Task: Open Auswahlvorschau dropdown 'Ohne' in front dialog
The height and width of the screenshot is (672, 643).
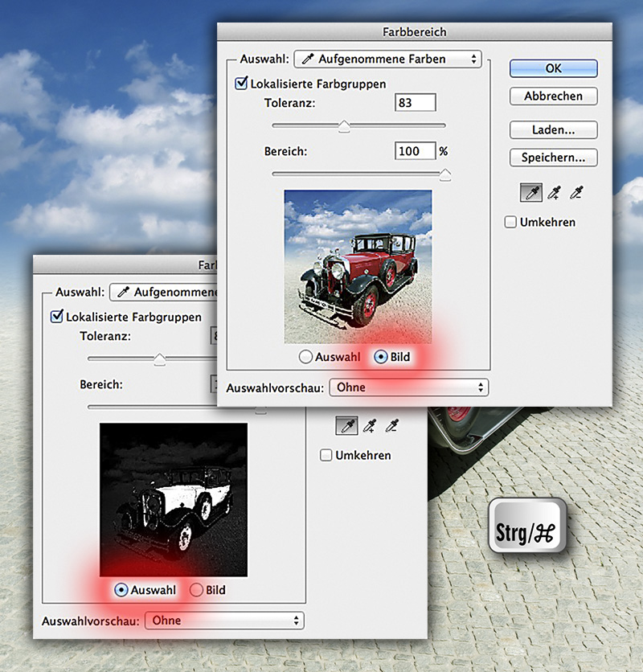Action: click(408, 387)
